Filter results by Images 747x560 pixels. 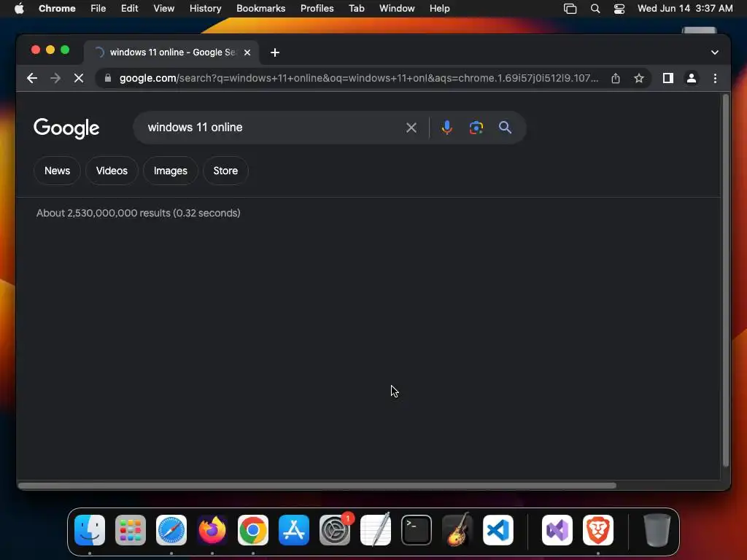tap(171, 171)
